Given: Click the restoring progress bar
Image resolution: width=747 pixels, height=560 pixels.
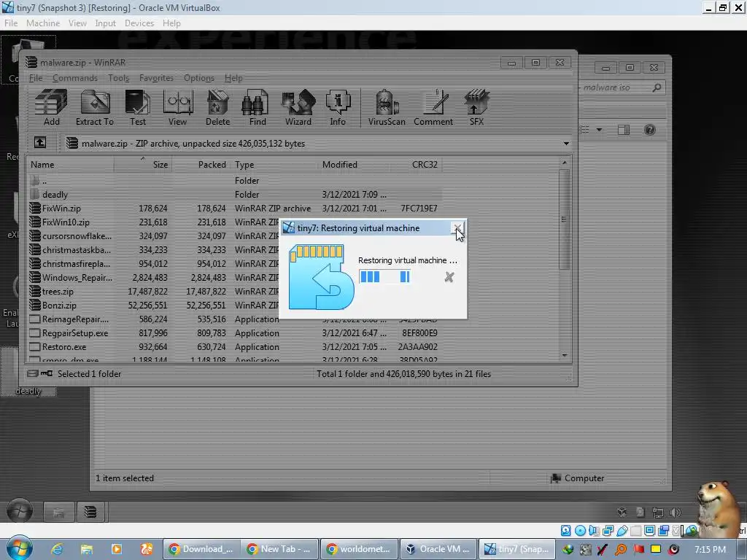Looking at the screenshot, I should (385, 276).
